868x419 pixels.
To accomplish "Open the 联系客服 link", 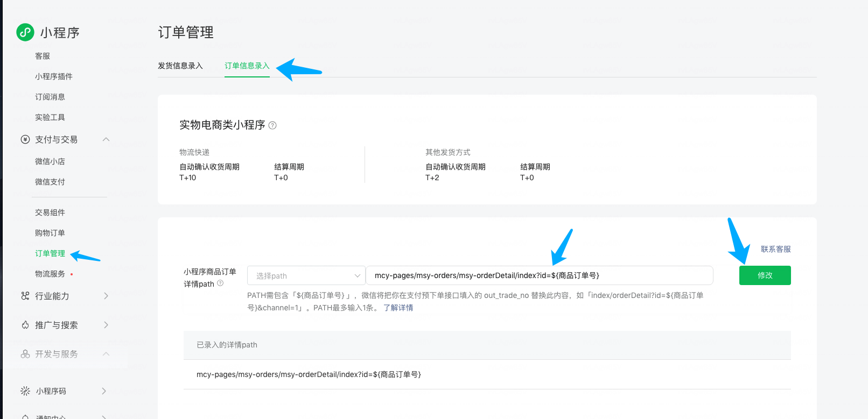I will [775, 249].
